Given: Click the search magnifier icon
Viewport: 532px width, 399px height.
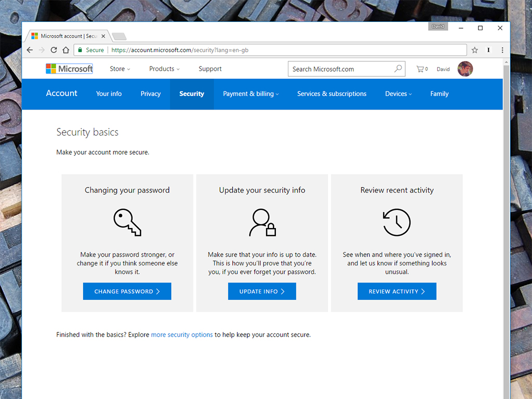Looking at the screenshot, I should coord(398,69).
